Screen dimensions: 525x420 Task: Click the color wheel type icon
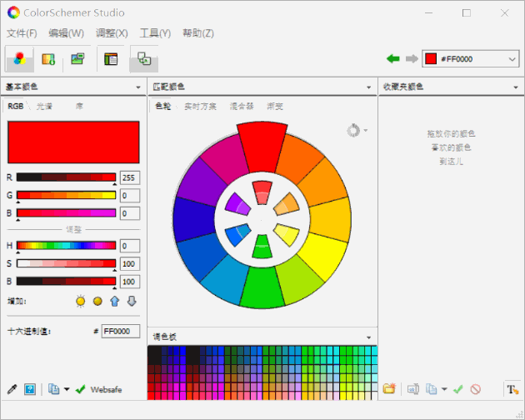pyautogui.click(x=353, y=130)
